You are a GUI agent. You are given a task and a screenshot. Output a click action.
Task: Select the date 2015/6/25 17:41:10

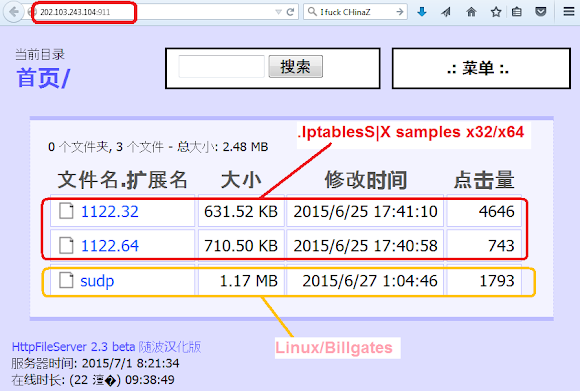click(365, 212)
